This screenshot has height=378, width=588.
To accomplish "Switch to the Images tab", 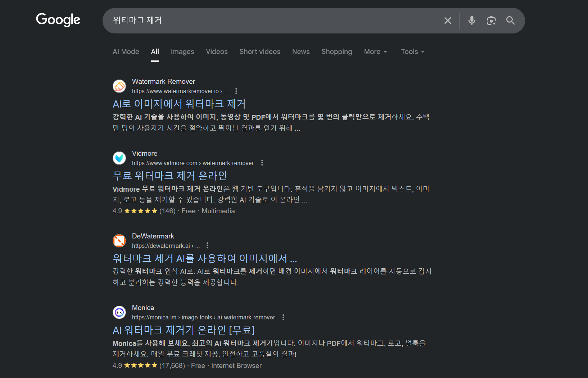I will tap(182, 52).
